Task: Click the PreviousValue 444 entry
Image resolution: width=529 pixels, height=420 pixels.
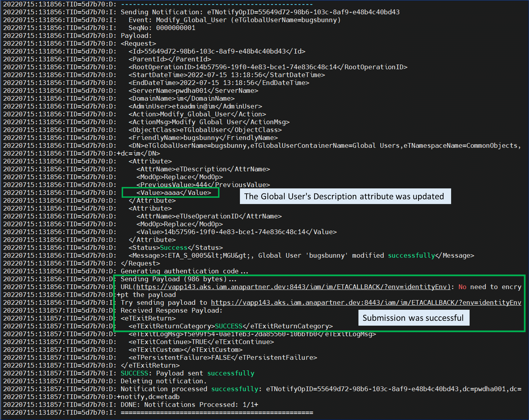Action: click(203, 185)
